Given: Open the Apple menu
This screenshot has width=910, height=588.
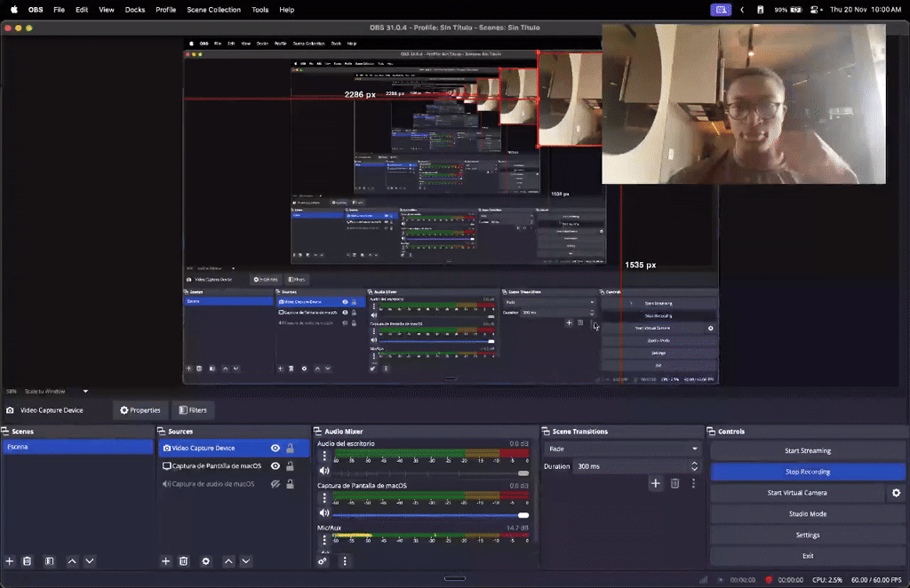Looking at the screenshot, I should (x=14, y=10).
